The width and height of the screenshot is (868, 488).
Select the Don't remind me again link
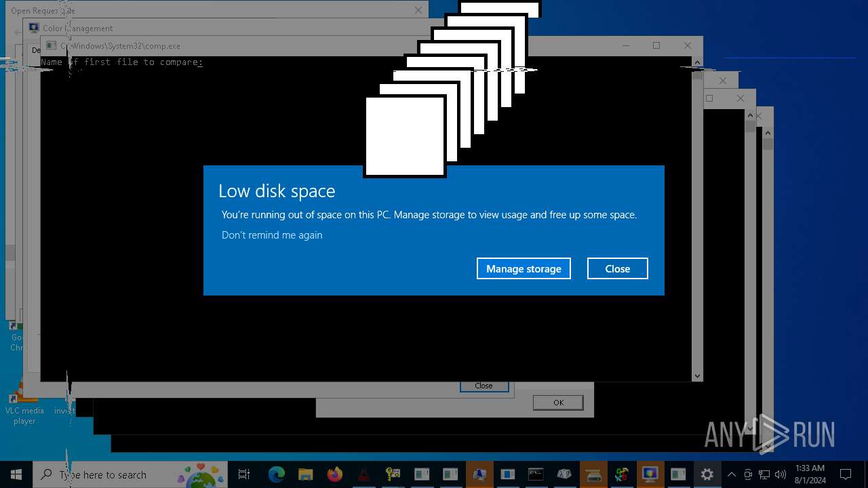(272, 235)
